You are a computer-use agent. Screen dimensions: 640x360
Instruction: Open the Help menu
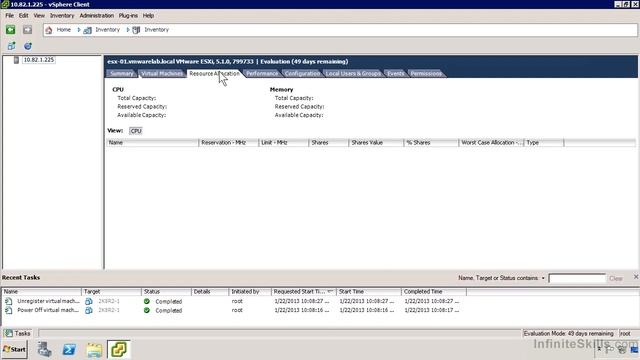(x=148, y=16)
